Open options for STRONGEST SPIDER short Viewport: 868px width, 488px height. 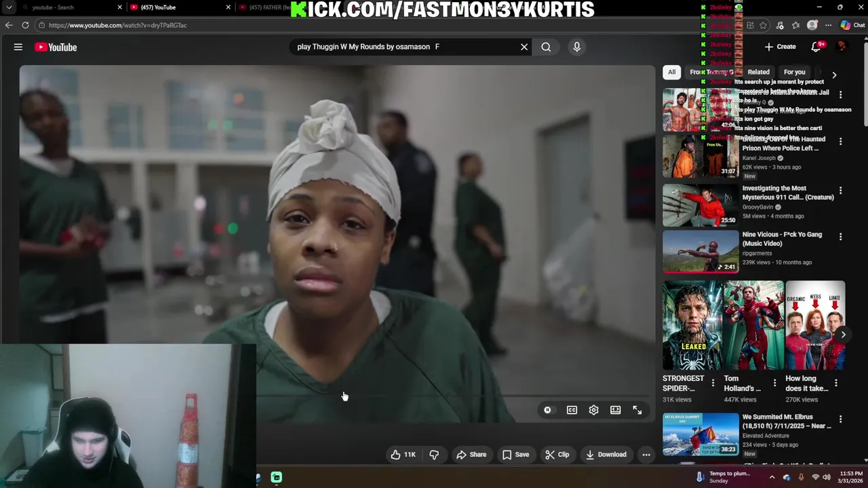[713, 383]
